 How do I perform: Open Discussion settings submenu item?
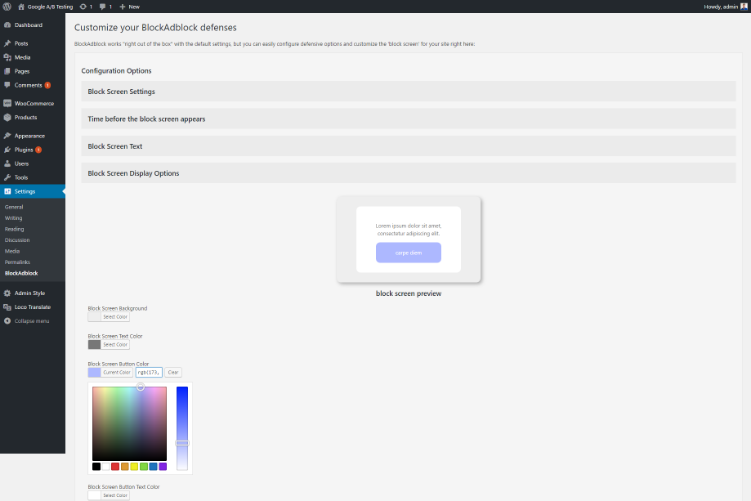click(x=17, y=240)
